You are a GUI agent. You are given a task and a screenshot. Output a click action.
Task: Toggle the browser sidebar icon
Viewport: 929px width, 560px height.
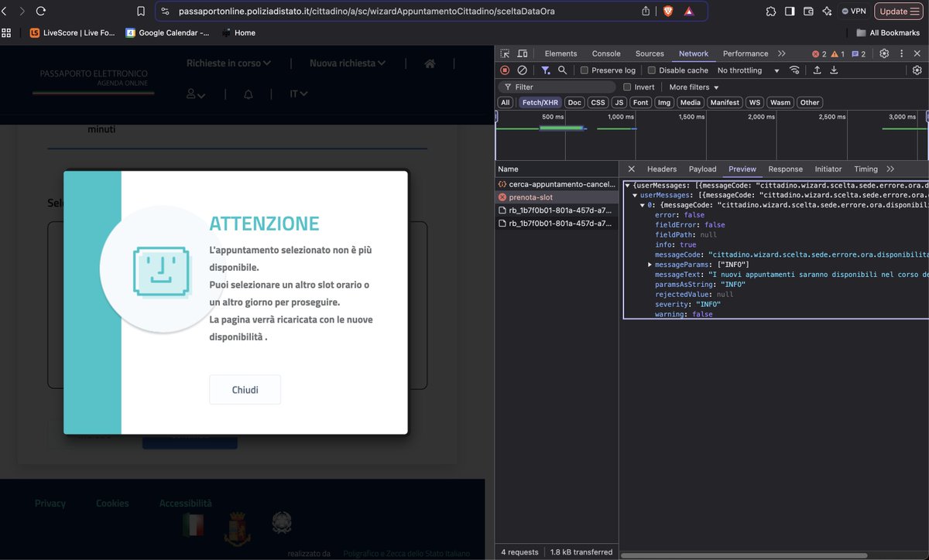(x=790, y=12)
